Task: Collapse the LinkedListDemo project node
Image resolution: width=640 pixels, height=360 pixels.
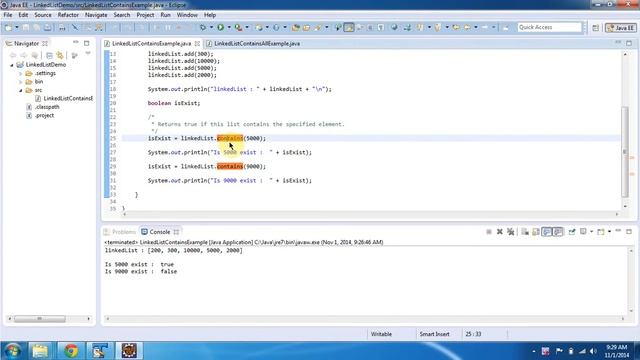Action: (12, 65)
